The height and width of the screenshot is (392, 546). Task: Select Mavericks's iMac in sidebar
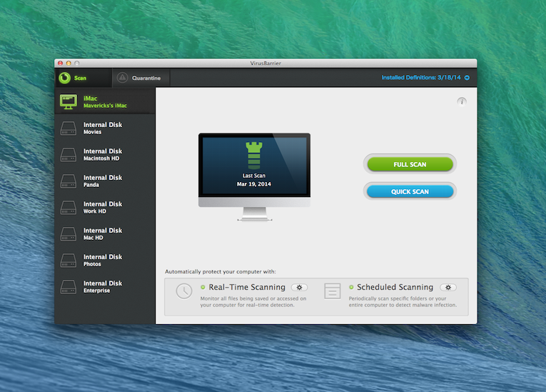click(105, 101)
